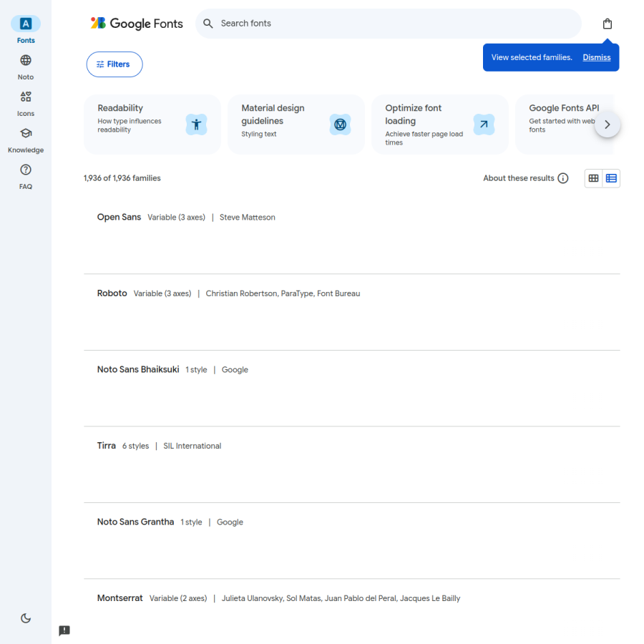Open the Montserrat font family
The height and width of the screenshot is (644, 644).
click(352, 611)
